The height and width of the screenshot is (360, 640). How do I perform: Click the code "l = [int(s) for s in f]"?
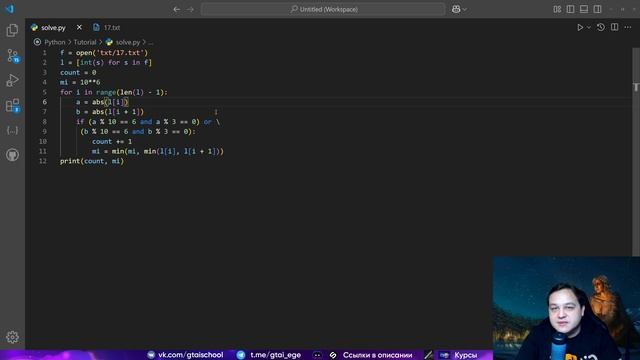(106, 62)
